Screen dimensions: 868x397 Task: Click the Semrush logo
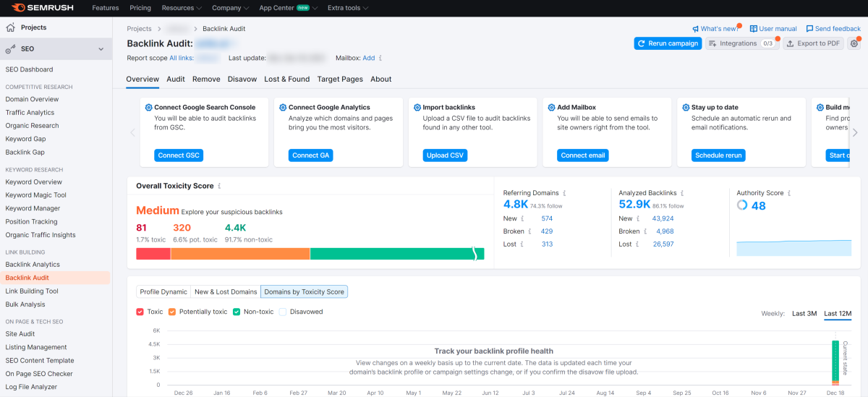click(41, 8)
